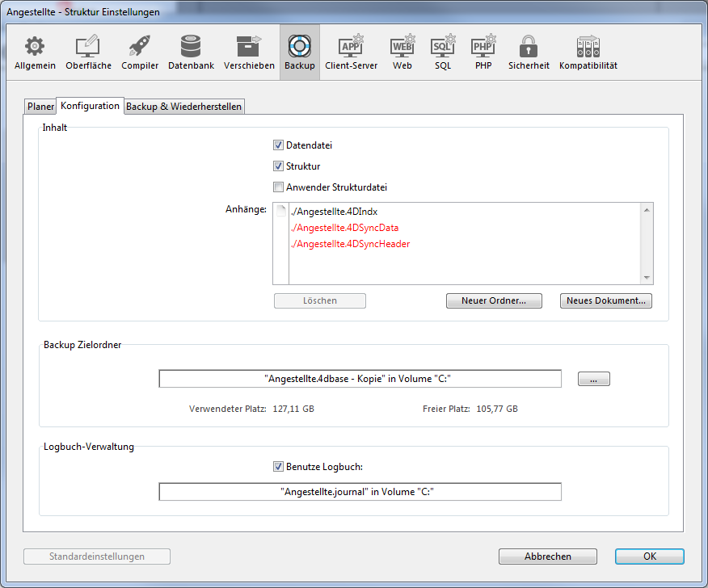This screenshot has height=588, width=708.
Task: Select the SQL settings icon
Action: (x=443, y=52)
